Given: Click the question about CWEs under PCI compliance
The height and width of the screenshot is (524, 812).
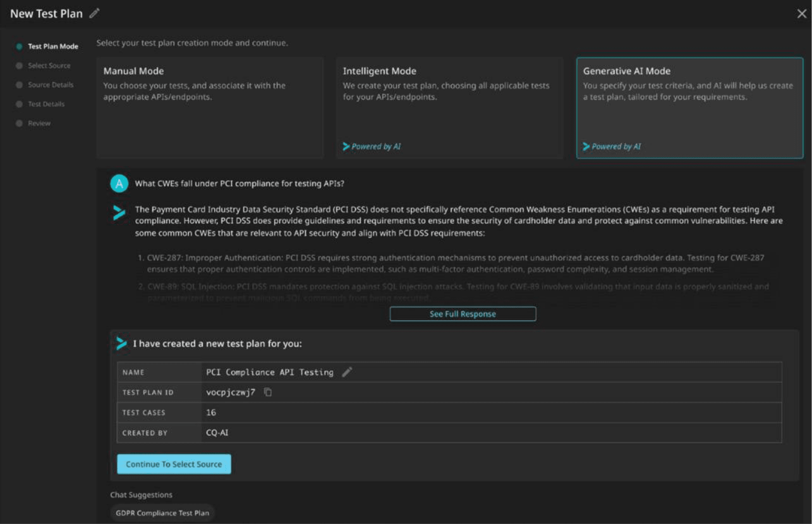Looking at the screenshot, I should 240,183.
